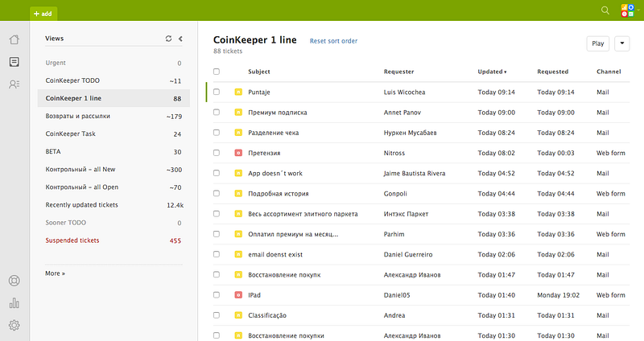Image resolution: width=644 pixels, height=341 pixels.
Task: Click the Monday 19:02 requested cell
Action: tap(558, 295)
